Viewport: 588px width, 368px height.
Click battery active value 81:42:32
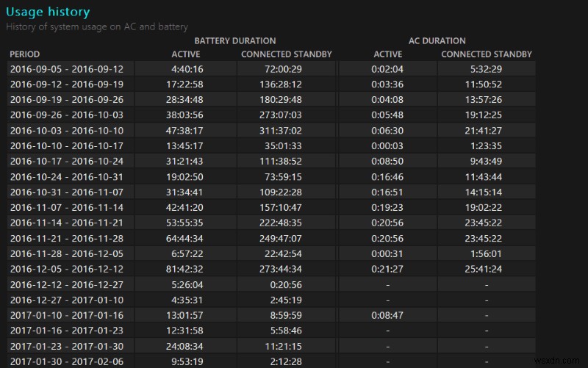click(x=185, y=270)
